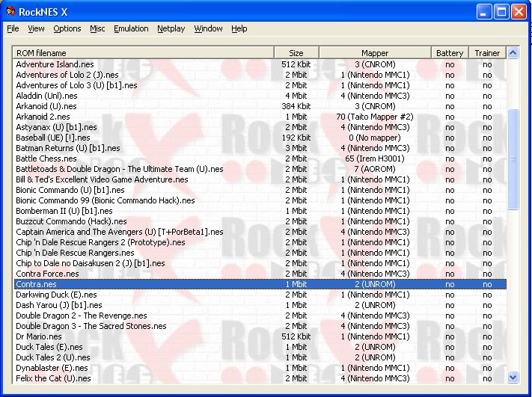
Task: Click the scrollbar down arrow
Action: point(513,377)
